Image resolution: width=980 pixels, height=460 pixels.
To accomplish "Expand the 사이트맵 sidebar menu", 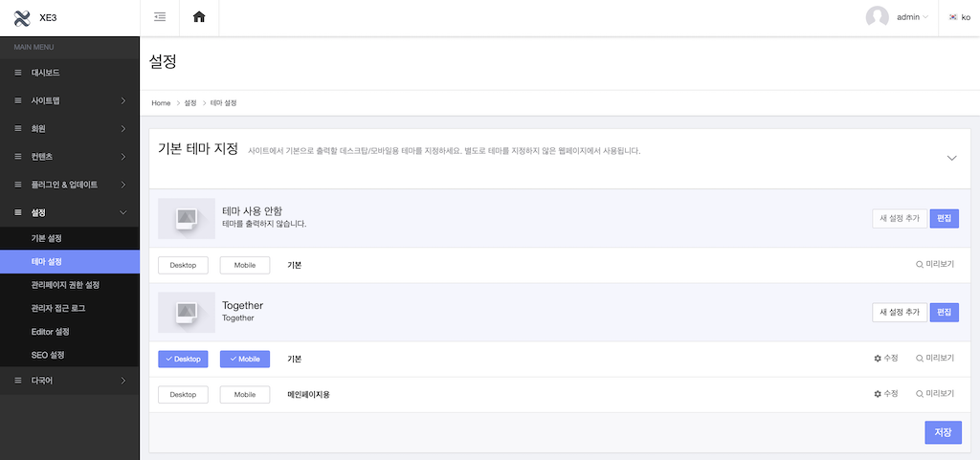I will pos(122,100).
